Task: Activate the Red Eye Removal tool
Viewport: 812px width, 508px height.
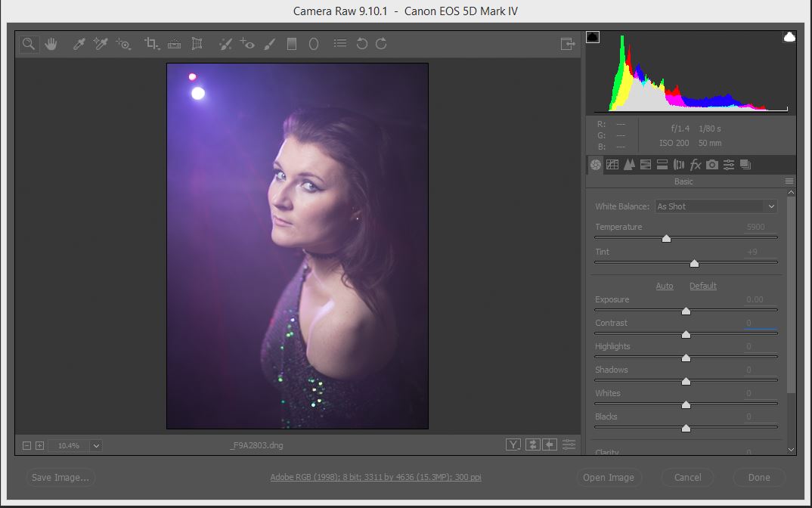Action: point(247,44)
